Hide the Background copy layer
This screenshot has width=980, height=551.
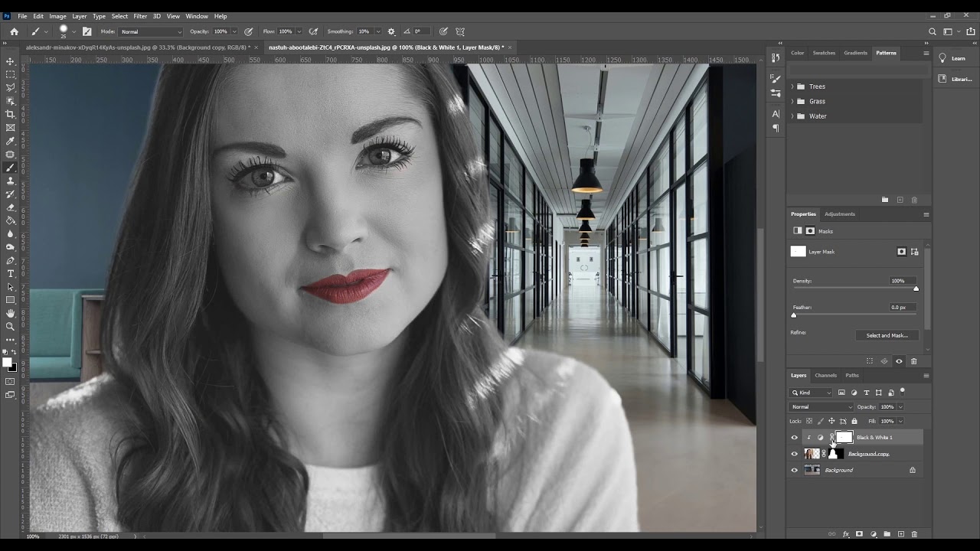click(x=794, y=454)
